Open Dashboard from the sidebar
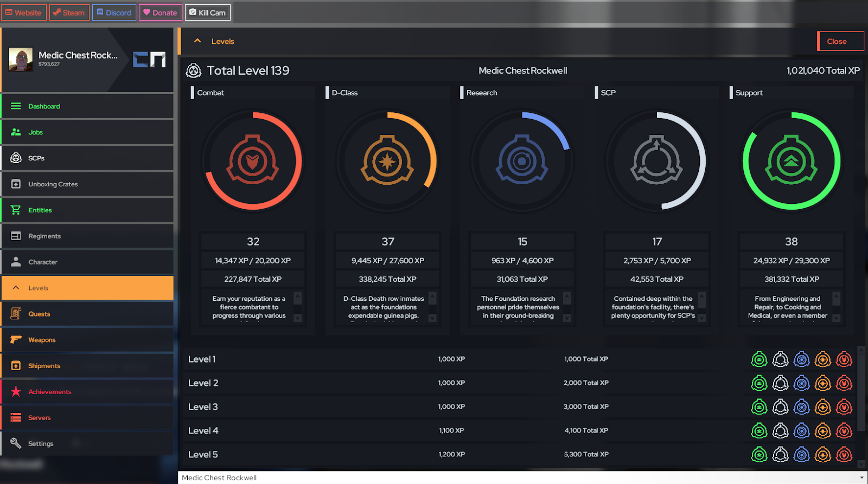Image resolution: width=868 pixels, height=484 pixels. coord(87,106)
